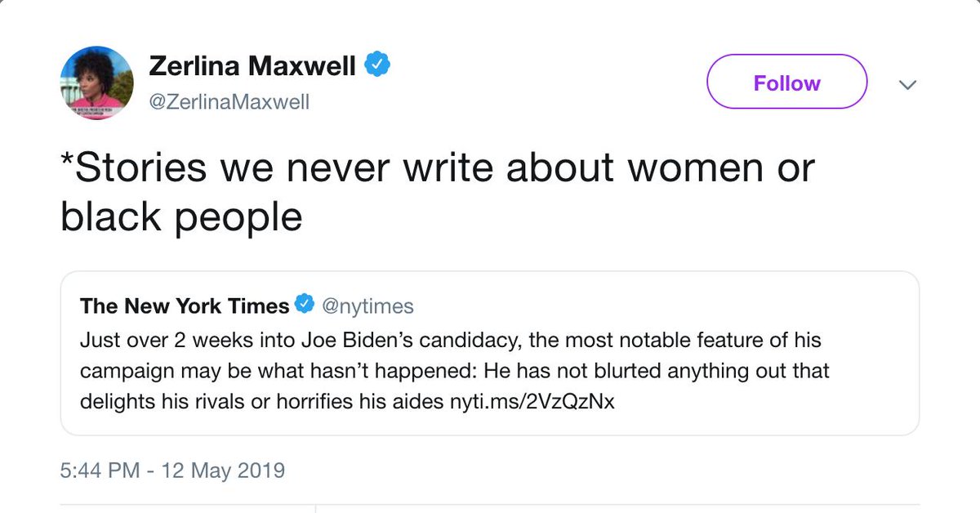Click The New York Times verified badge
The width and height of the screenshot is (980, 513).
[x=305, y=306]
